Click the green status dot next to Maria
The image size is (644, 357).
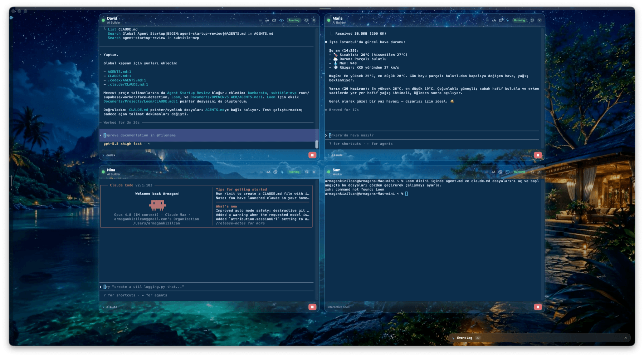tap(329, 20)
